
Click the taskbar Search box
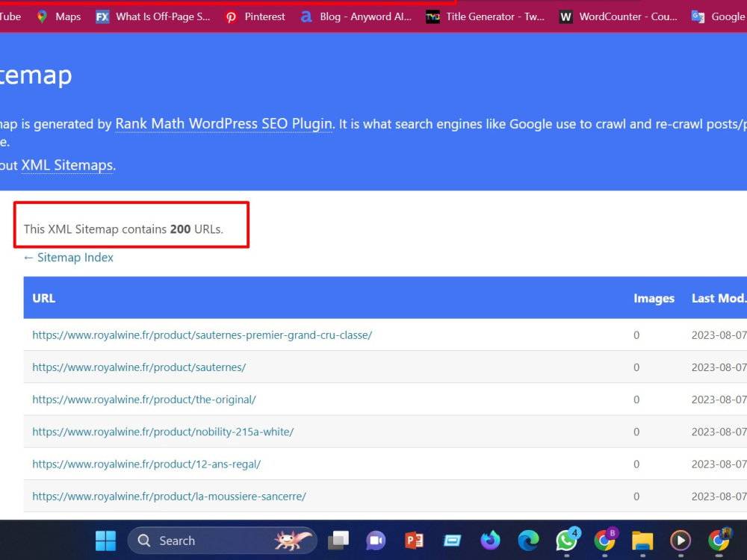222,541
